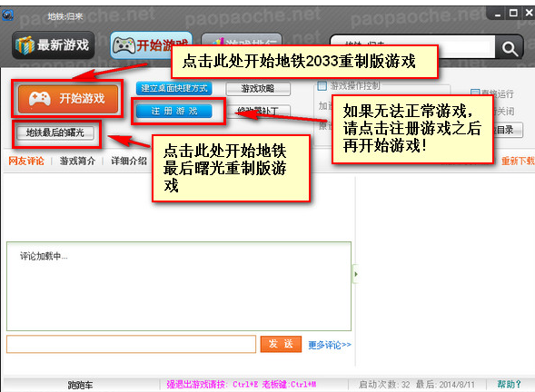Click the blue 注册游戏 button
This screenshot has height=392, width=535.
(x=174, y=111)
